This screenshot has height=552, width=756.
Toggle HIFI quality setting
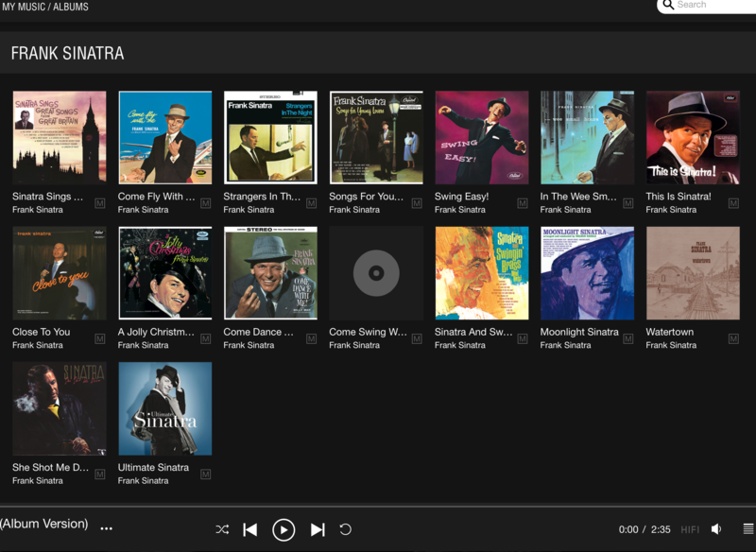pos(690,529)
